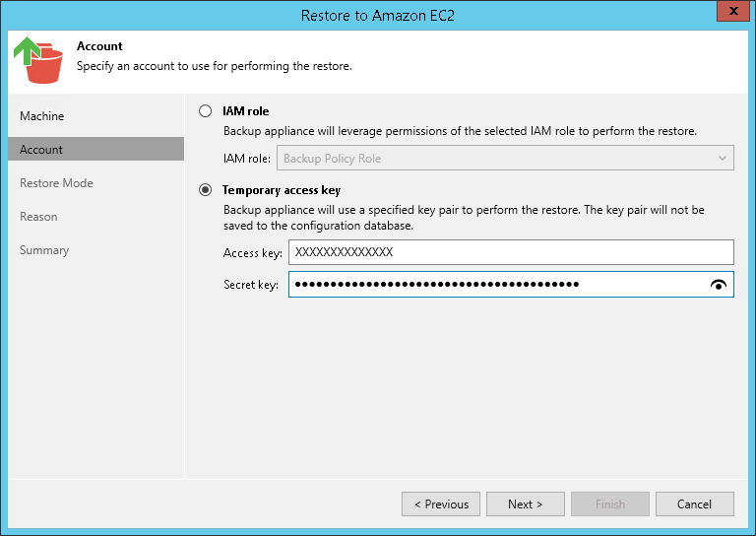Click the 'Secret key:' label
This screenshot has width=756, height=536.
(x=251, y=285)
